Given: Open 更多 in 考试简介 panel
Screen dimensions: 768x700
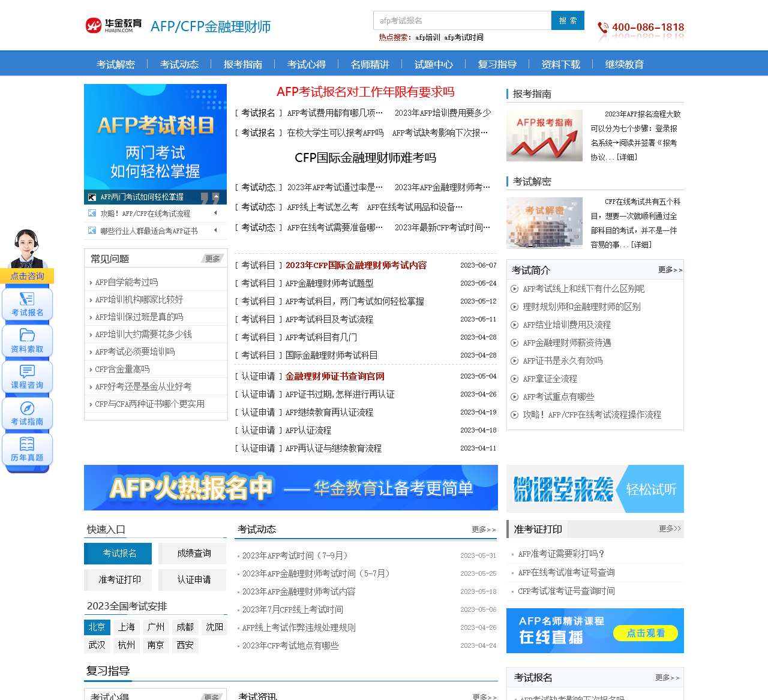Looking at the screenshot, I should 670,270.
